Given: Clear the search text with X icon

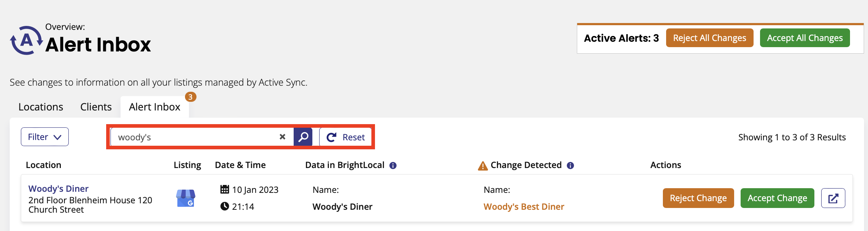Looking at the screenshot, I should 282,137.
